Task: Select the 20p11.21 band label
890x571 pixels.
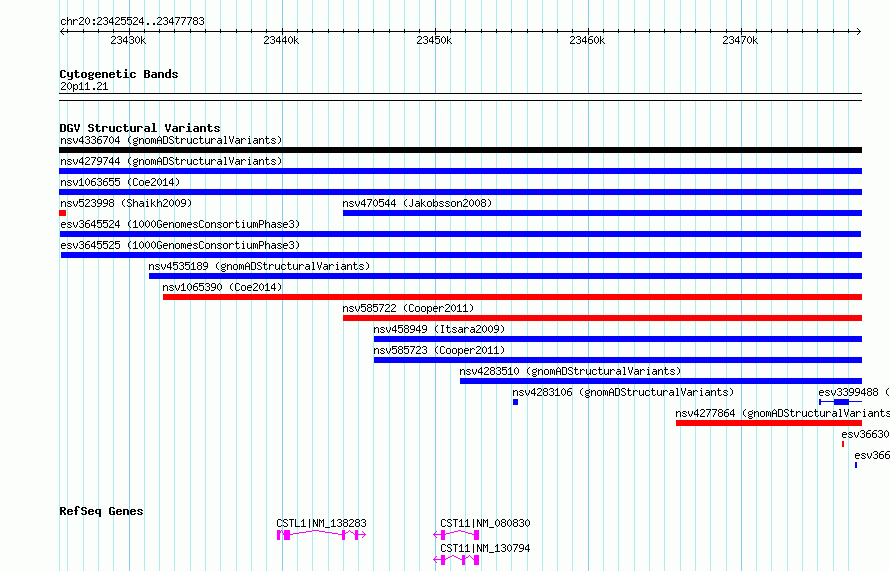Action: pos(84,86)
